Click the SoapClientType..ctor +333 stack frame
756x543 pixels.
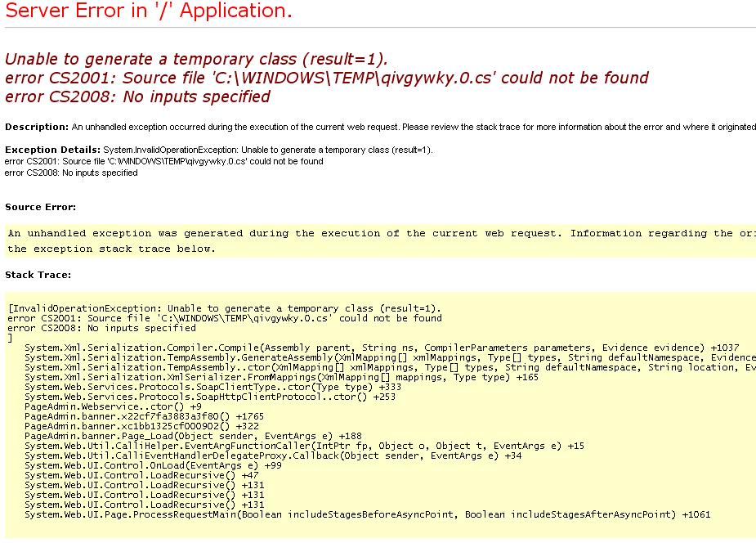tap(212, 387)
